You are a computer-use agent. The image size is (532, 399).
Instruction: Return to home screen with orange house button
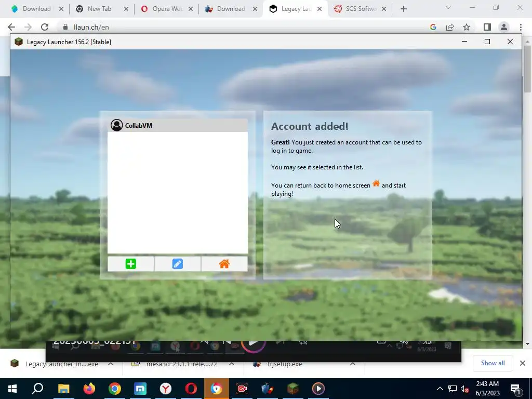[x=224, y=264]
